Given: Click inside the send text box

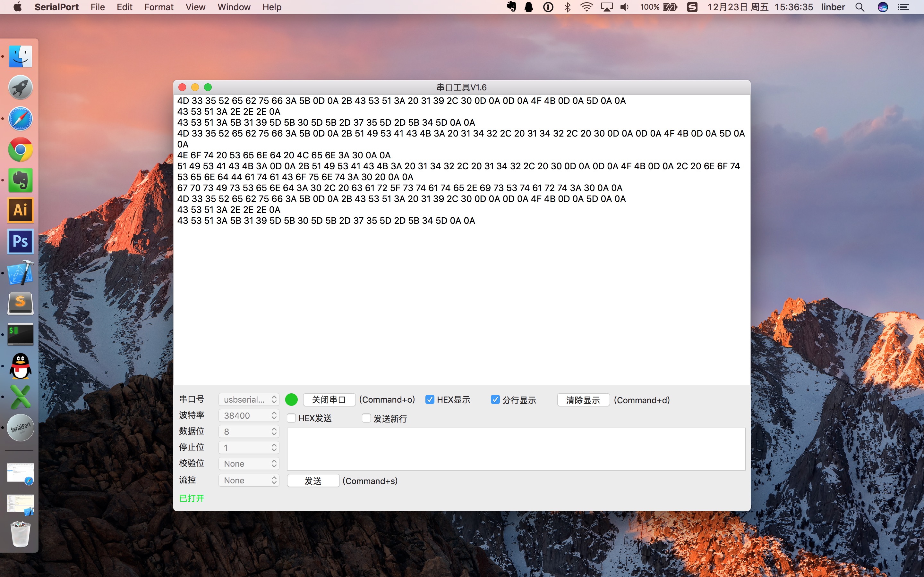Looking at the screenshot, I should pyautogui.click(x=516, y=449).
